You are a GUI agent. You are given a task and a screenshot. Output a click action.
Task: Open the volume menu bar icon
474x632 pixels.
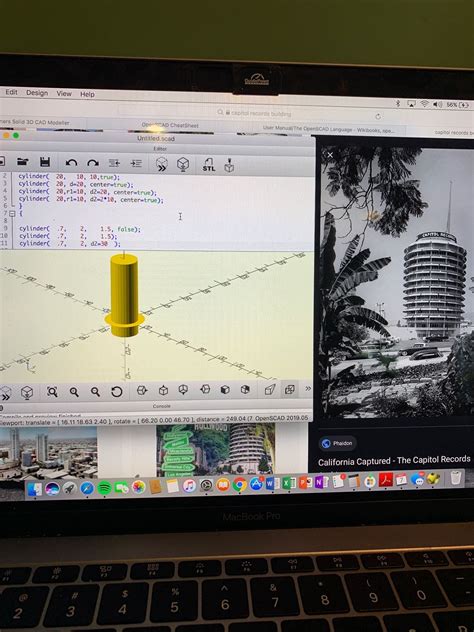pos(438,104)
